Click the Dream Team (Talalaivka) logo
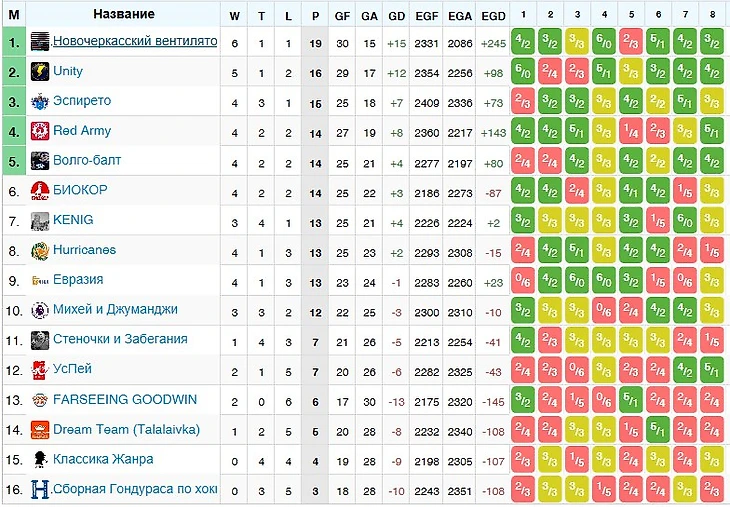The image size is (730, 507). tap(40, 430)
